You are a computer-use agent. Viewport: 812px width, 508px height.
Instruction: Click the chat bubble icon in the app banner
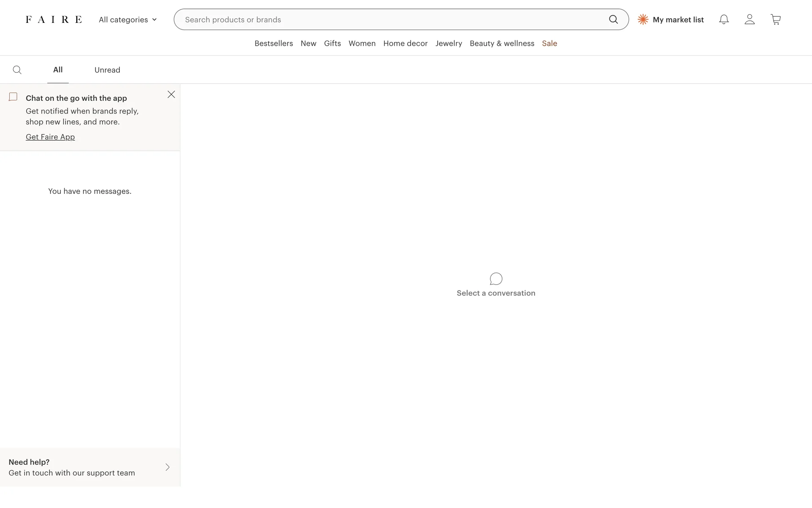(13, 97)
